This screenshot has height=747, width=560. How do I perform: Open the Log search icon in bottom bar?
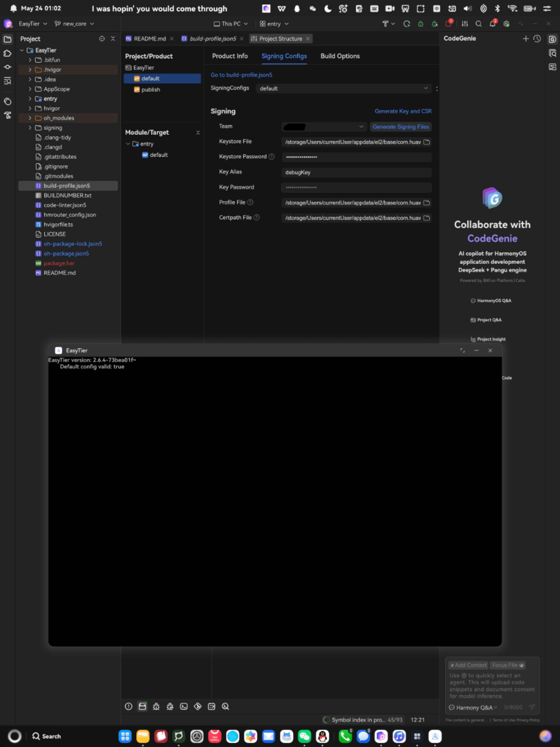[x=225, y=706]
